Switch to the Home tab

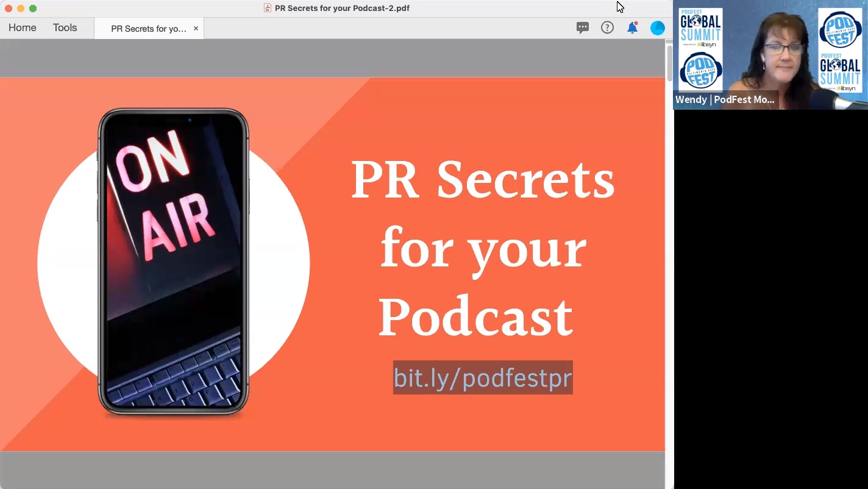click(22, 27)
